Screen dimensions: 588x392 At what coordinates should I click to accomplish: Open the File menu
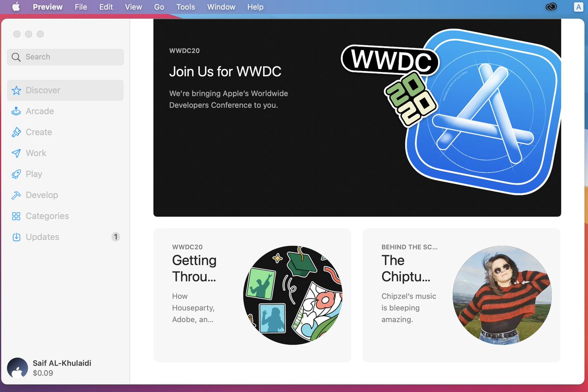tap(81, 7)
